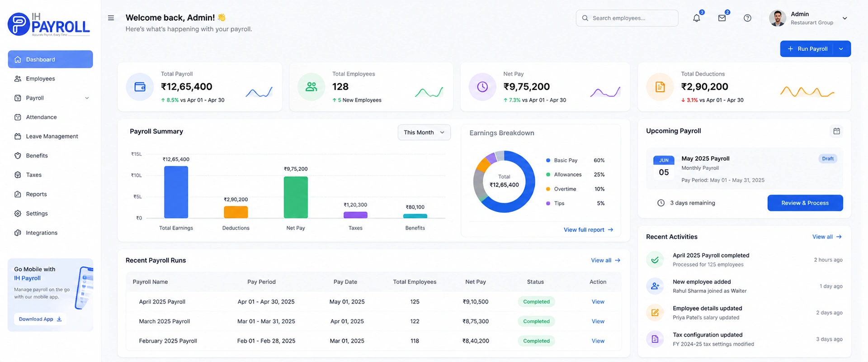View the April 2025 Payroll run

click(x=598, y=302)
